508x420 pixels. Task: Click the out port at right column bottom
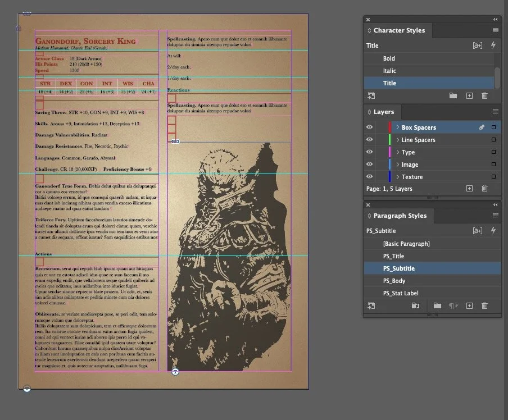(175, 372)
